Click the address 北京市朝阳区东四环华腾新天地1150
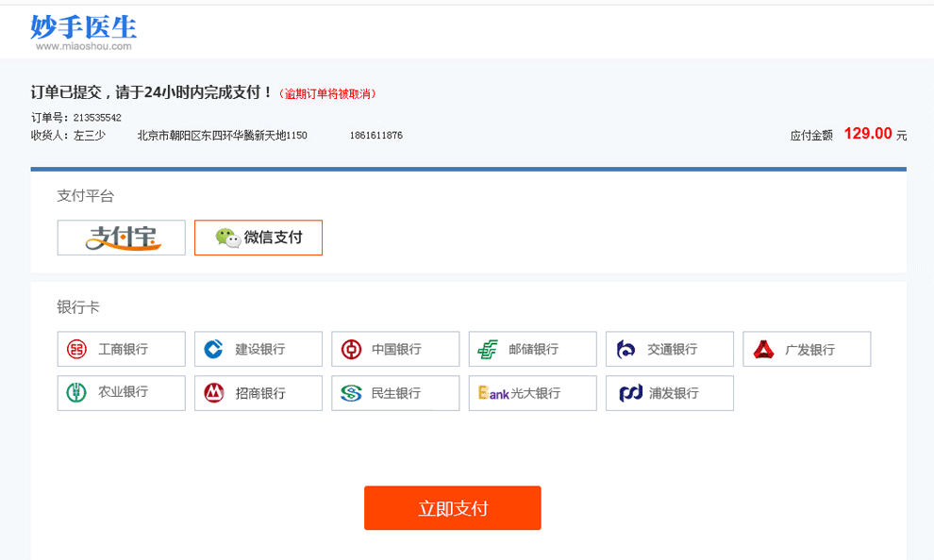934x560 pixels. click(x=223, y=136)
